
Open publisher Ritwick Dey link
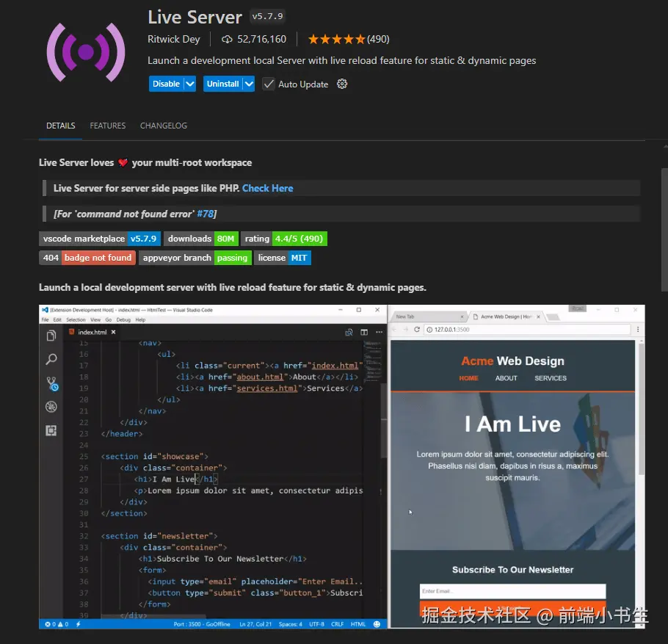[x=174, y=39]
